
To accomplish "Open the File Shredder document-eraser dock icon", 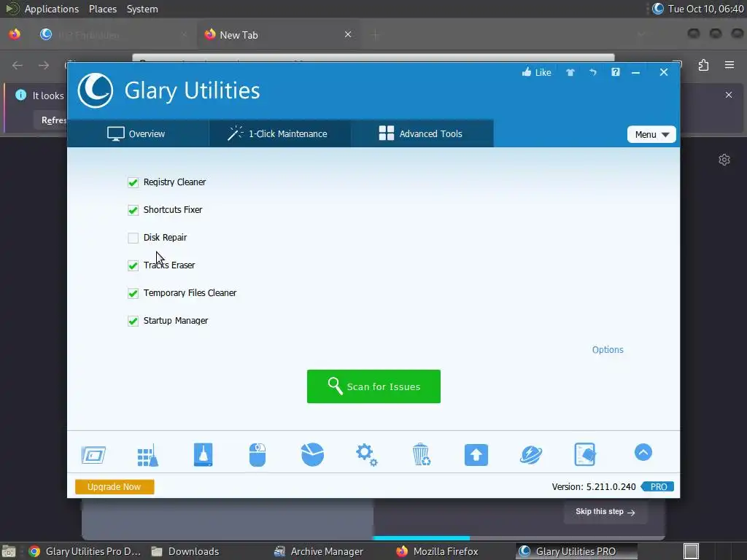I will (585, 454).
